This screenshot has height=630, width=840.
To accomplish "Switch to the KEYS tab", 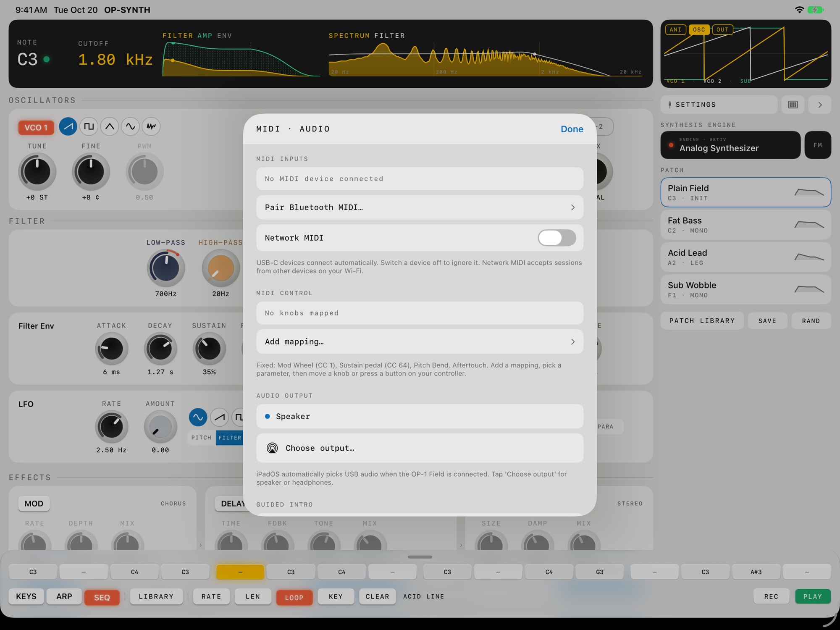I will point(26,596).
